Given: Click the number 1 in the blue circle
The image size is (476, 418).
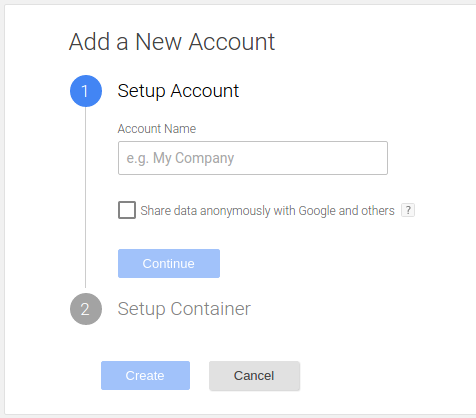Looking at the screenshot, I should (85, 91).
